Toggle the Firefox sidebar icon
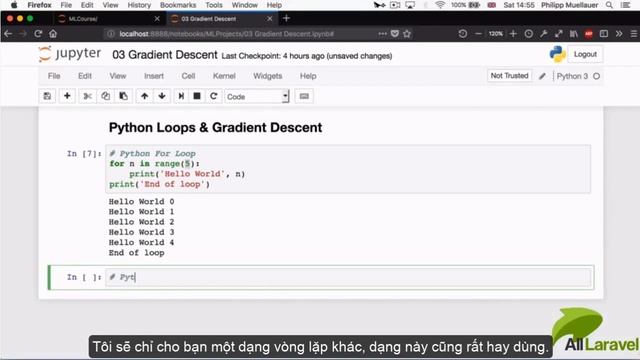The height and width of the screenshot is (360, 640). [x=604, y=34]
